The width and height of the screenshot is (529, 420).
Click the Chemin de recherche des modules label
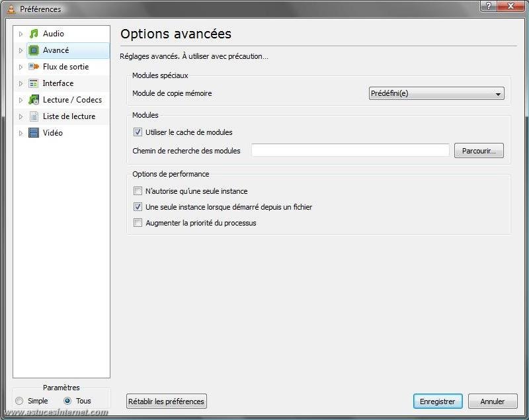186,151
